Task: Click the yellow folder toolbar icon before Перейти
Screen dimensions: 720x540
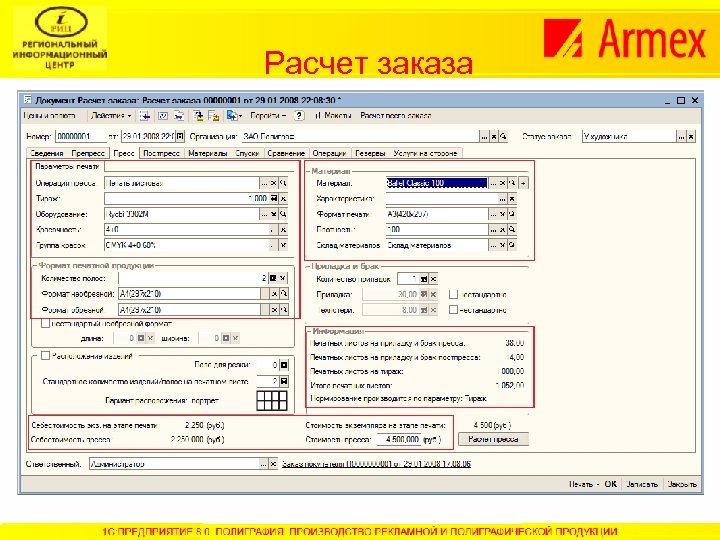Action: (x=214, y=116)
